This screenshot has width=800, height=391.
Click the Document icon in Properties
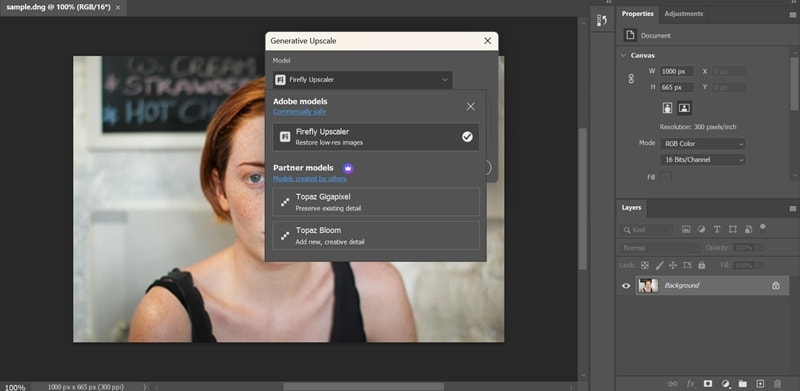coord(631,35)
